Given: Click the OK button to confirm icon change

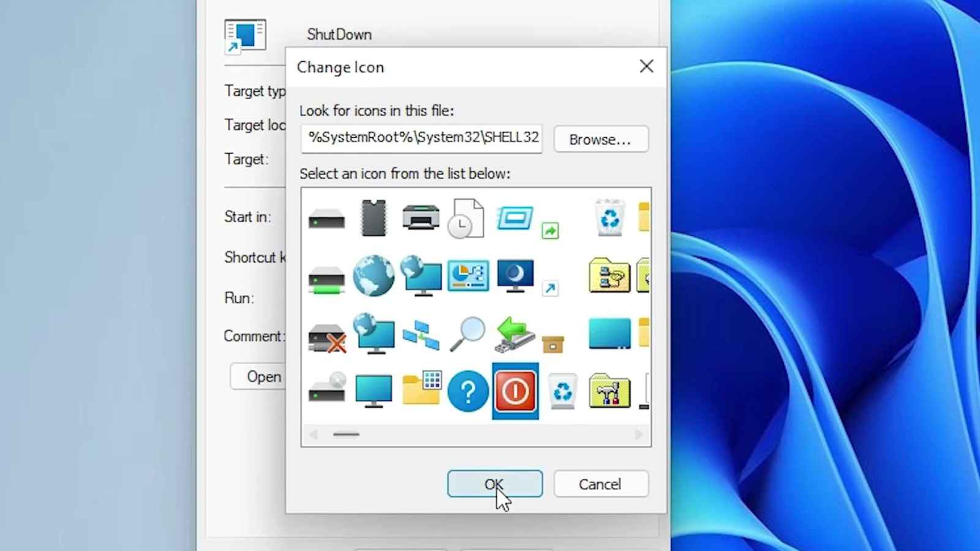Looking at the screenshot, I should click(x=494, y=484).
